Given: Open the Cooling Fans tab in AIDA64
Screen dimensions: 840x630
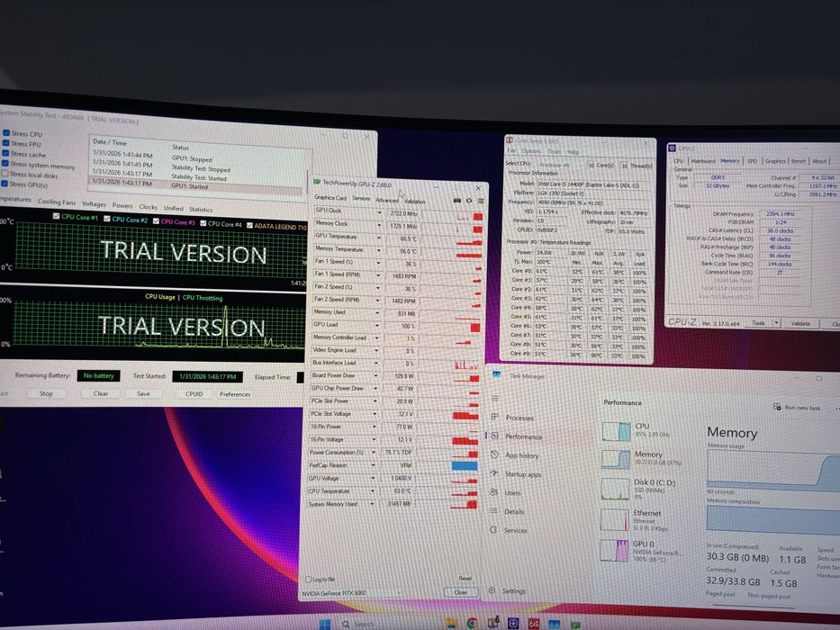Looking at the screenshot, I should (57, 202).
